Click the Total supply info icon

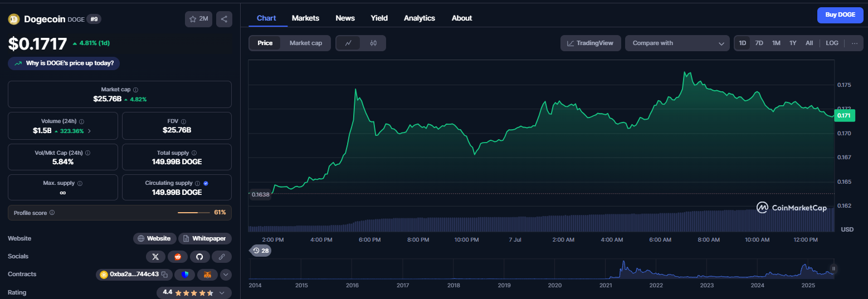pos(193,153)
